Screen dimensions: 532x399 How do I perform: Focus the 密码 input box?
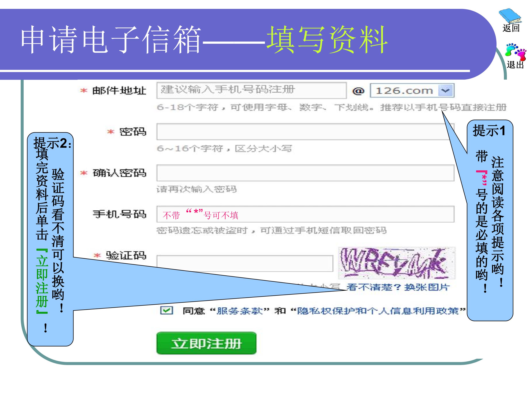coord(305,132)
